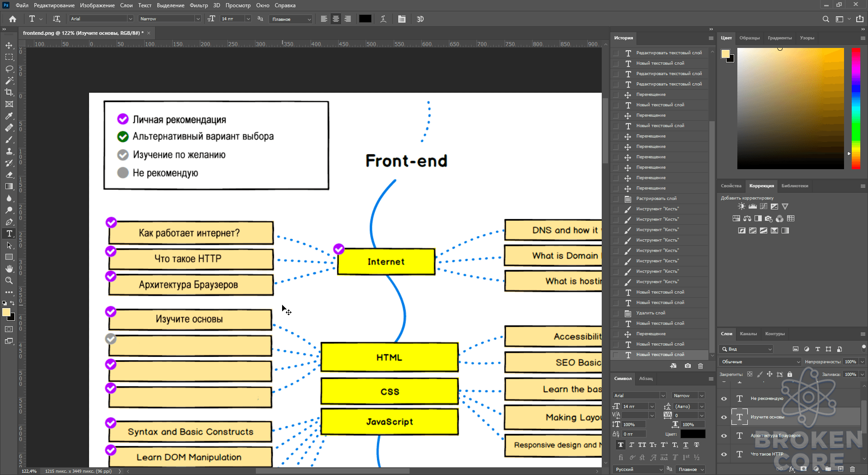Viewport: 868px width, 475px height.
Task: Center text in options bar
Action: [336, 19]
